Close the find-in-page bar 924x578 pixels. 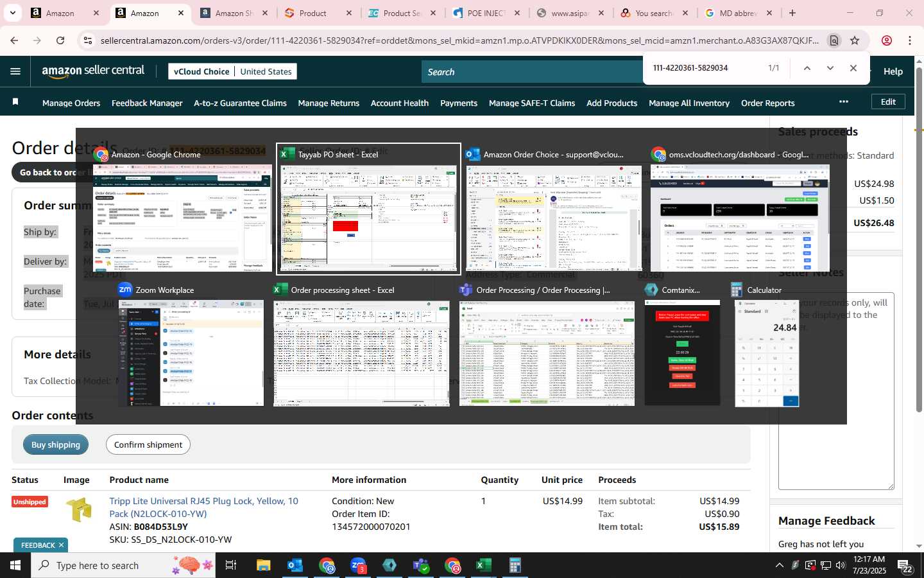tap(853, 68)
